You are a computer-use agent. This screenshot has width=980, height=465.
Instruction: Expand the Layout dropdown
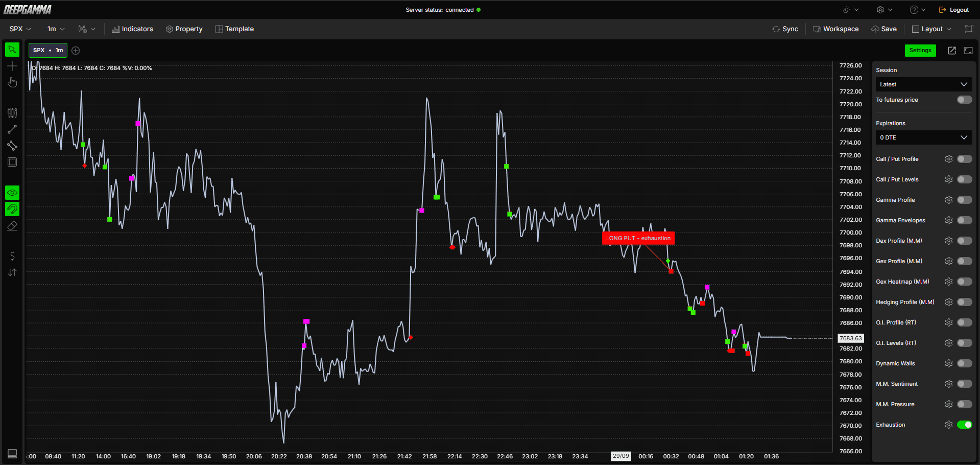coord(932,29)
